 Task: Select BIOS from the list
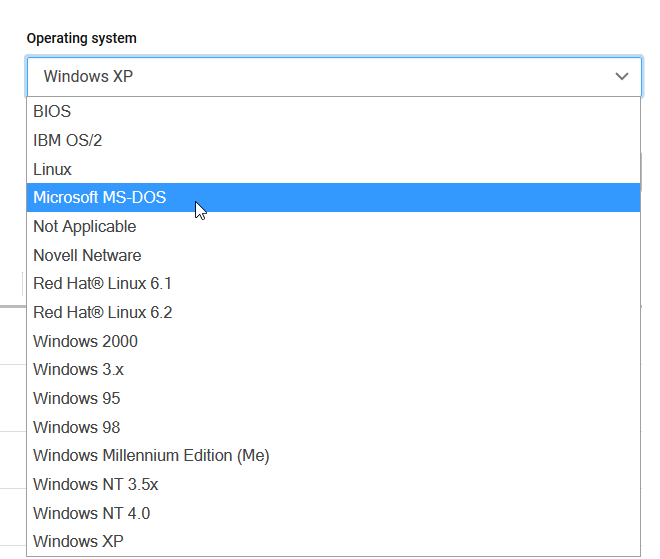pos(333,112)
